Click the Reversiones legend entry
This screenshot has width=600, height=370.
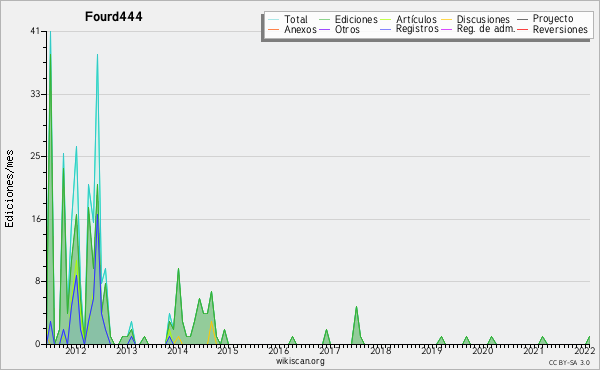[560, 29]
